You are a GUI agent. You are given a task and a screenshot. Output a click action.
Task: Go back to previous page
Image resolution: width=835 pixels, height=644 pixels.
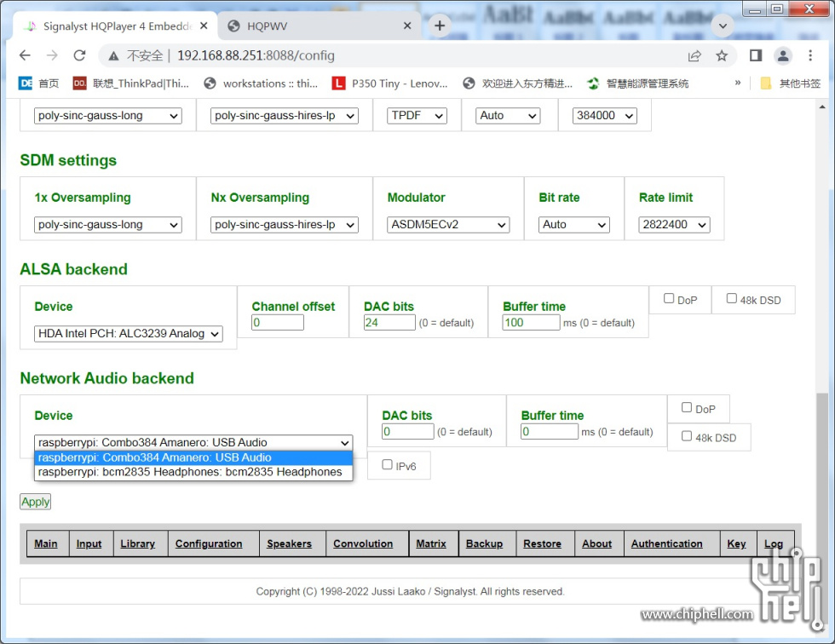click(x=25, y=55)
